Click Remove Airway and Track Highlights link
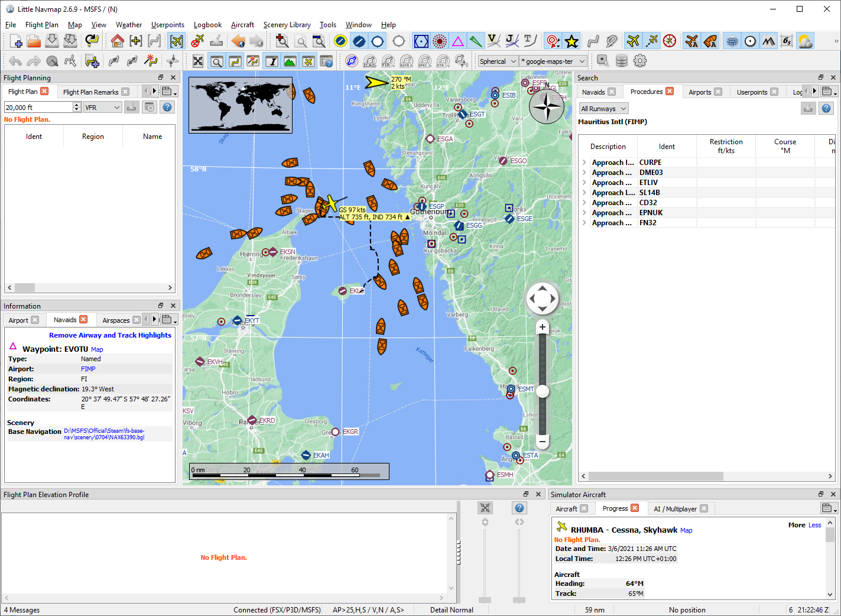The image size is (841, 616). [x=110, y=335]
